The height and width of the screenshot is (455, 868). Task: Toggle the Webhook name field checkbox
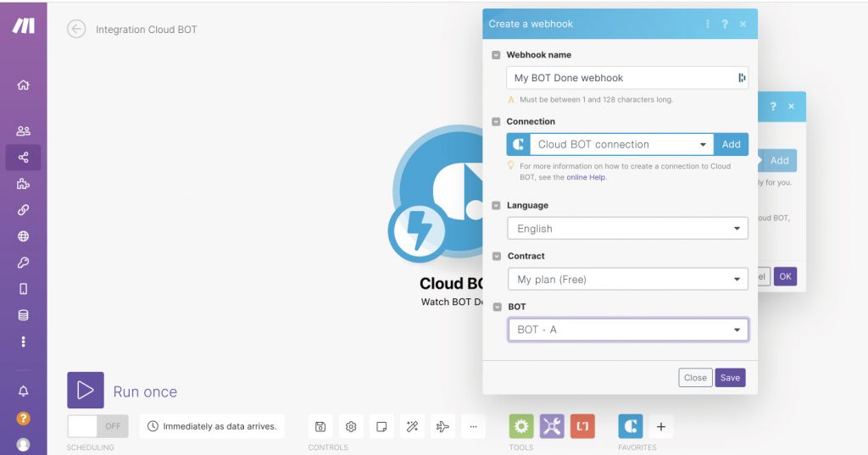496,55
